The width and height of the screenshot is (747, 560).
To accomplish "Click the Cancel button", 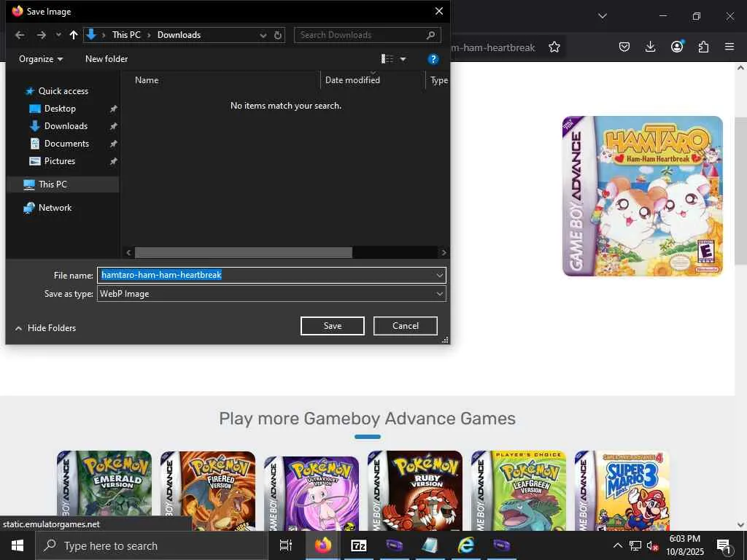I will click(406, 326).
